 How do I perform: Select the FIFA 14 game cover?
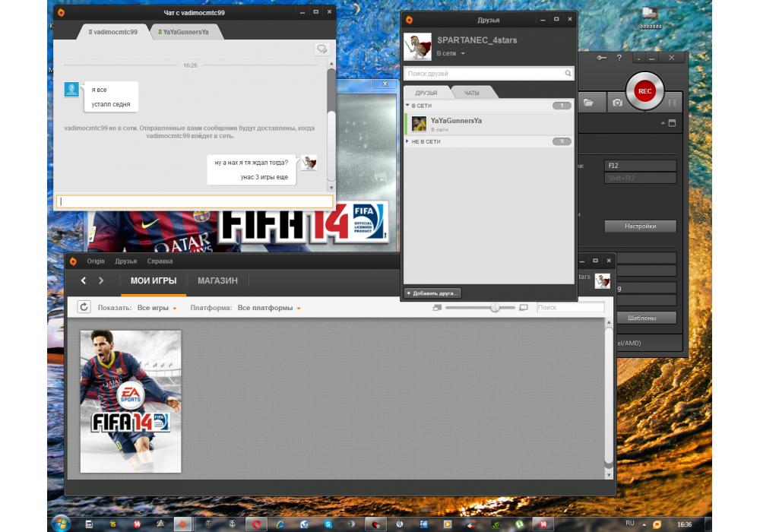131,402
